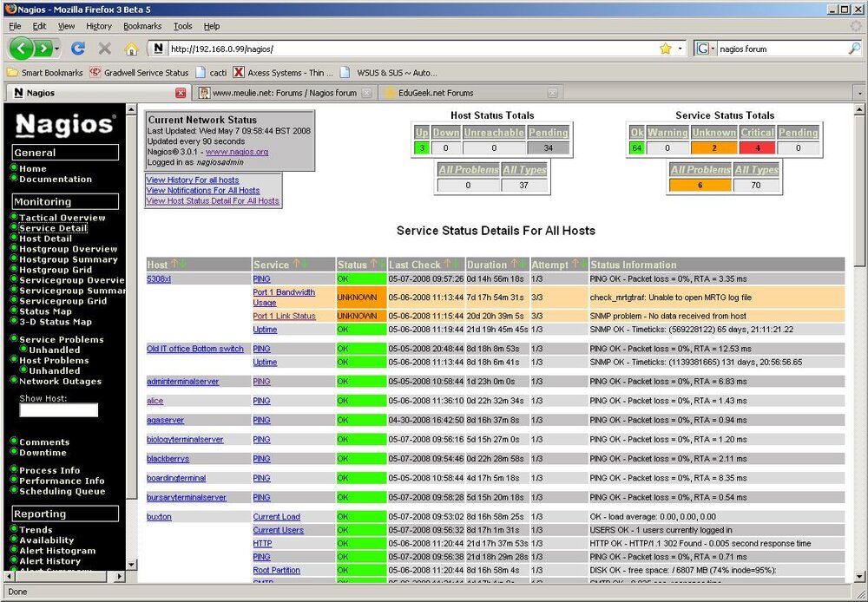Sort Attempt column ascending with orange arrow
This screenshot has width=868, height=602.
575,265
